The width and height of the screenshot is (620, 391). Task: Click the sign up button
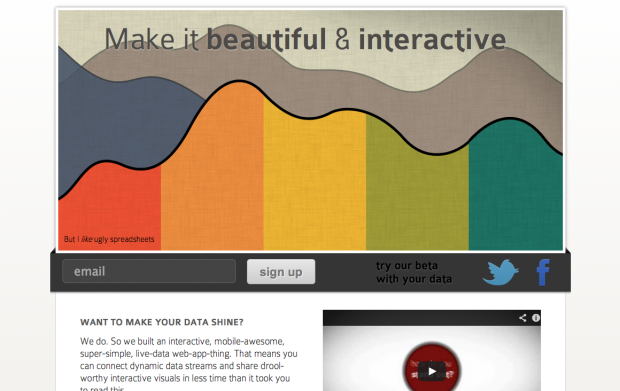281,272
